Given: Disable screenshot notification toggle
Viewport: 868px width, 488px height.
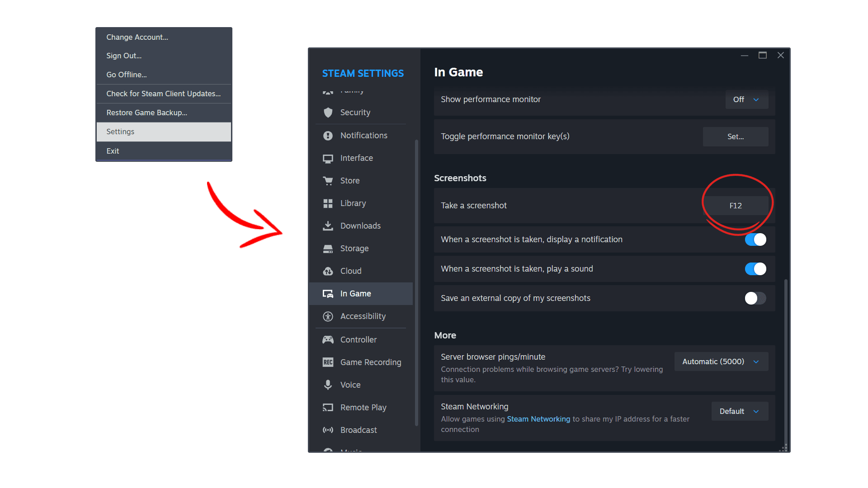Looking at the screenshot, I should click(x=756, y=239).
